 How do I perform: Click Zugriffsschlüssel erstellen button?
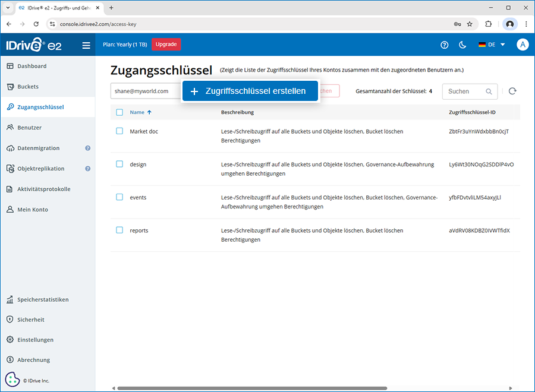250,91
